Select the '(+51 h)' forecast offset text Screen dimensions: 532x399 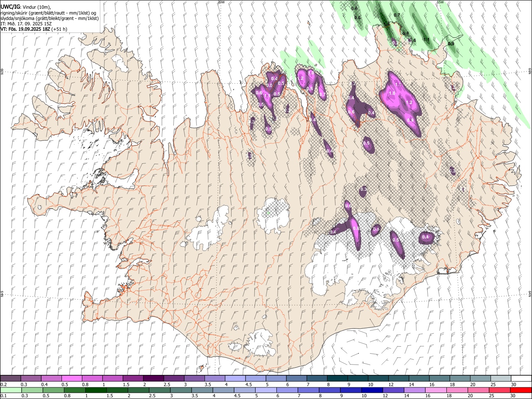59,29
